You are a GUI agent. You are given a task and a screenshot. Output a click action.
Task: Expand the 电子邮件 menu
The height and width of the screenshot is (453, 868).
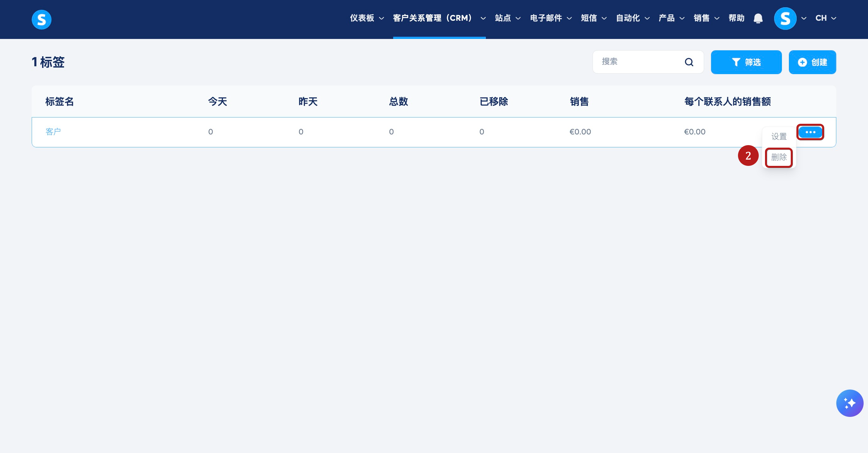[x=551, y=18]
